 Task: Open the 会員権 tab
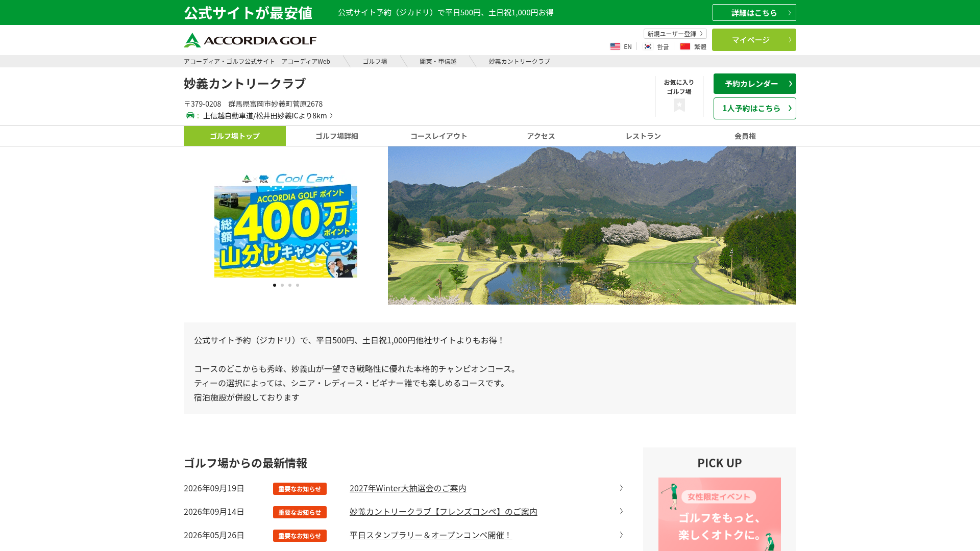[745, 136]
